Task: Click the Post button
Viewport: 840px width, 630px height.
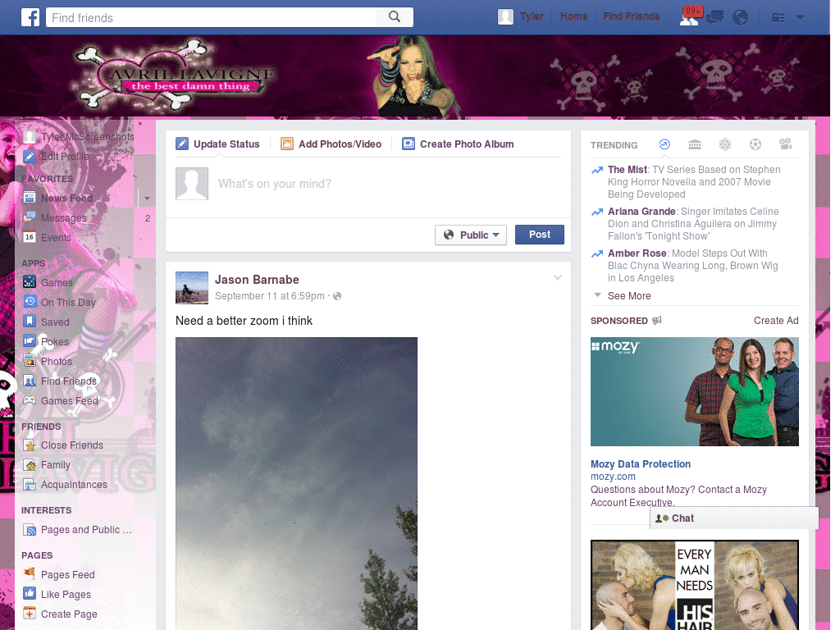Action: (x=540, y=234)
